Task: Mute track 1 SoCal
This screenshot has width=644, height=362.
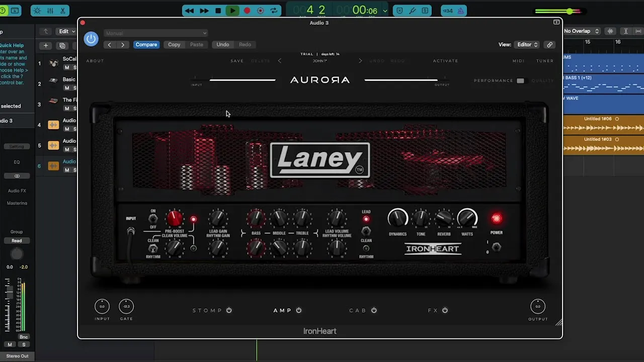Action: pyautogui.click(x=67, y=67)
